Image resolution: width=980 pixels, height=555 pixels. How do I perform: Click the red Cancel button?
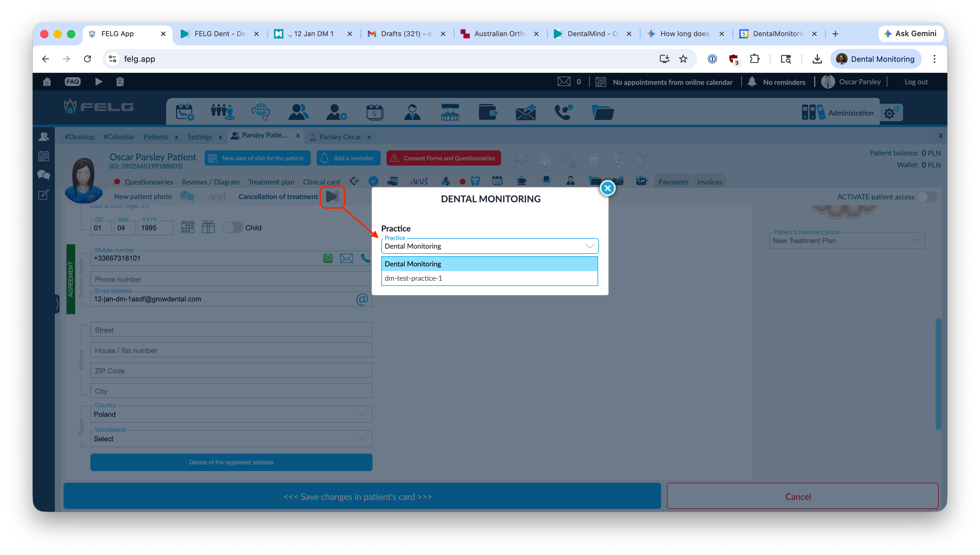point(802,496)
